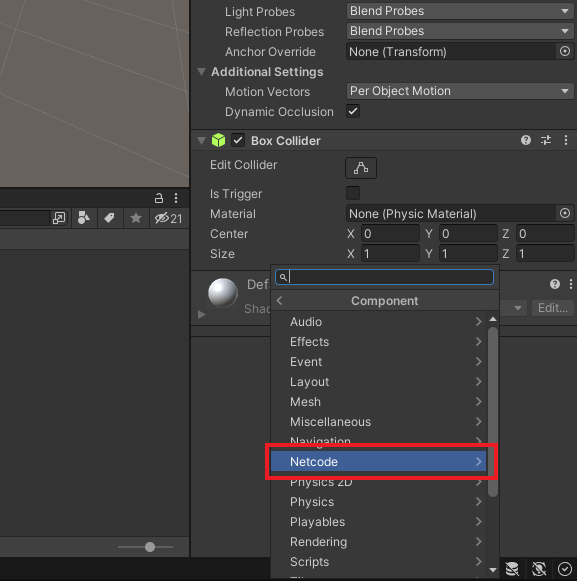Open Box Collider presets icon
Image resolution: width=577 pixels, height=581 pixels.
click(x=546, y=140)
